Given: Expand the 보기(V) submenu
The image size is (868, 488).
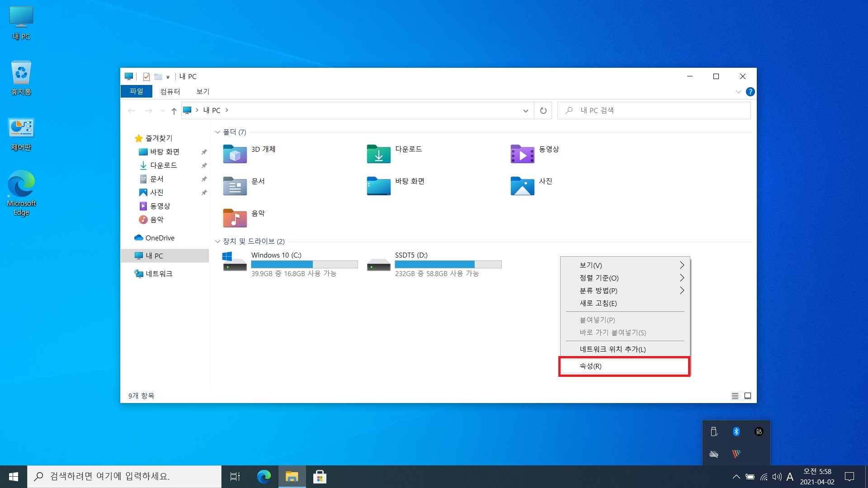Looking at the screenshot, I should tap(625, 265).
